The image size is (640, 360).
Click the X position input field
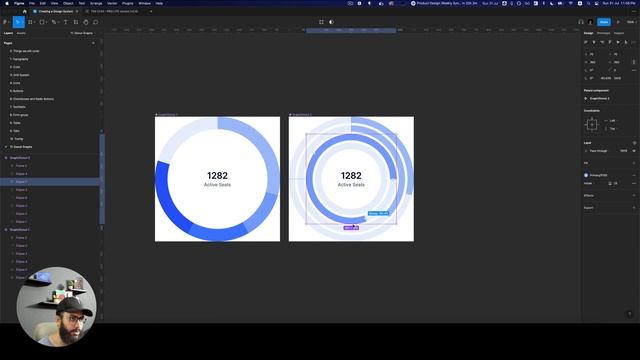click(593, 54)
